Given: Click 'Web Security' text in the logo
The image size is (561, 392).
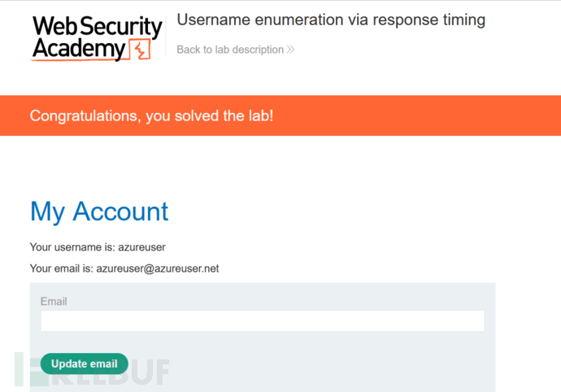Looking at the screenshot, I should click(x=97, y=27).
